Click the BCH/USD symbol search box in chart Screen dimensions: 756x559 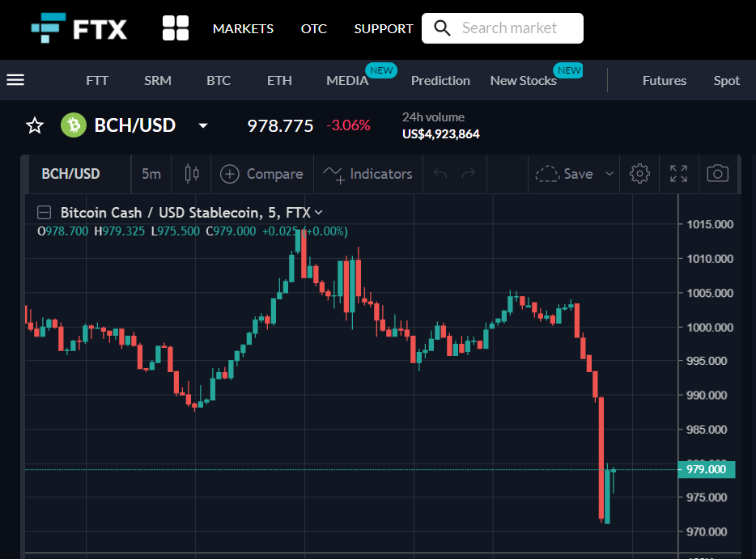pos(71,174)
